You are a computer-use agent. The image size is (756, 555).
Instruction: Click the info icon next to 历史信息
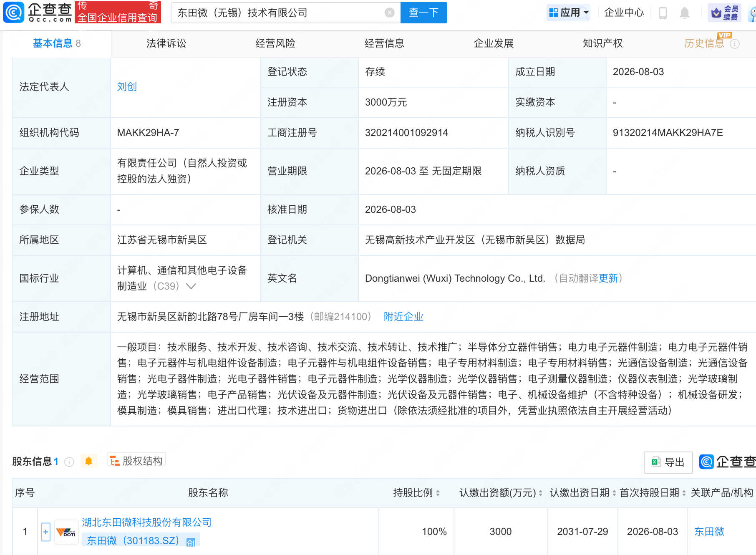735,44
